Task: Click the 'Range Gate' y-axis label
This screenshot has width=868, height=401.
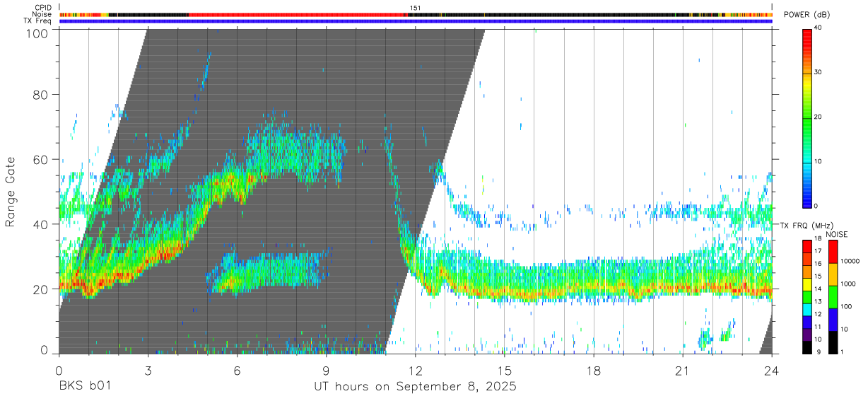Action: click(x=11, y=192)
